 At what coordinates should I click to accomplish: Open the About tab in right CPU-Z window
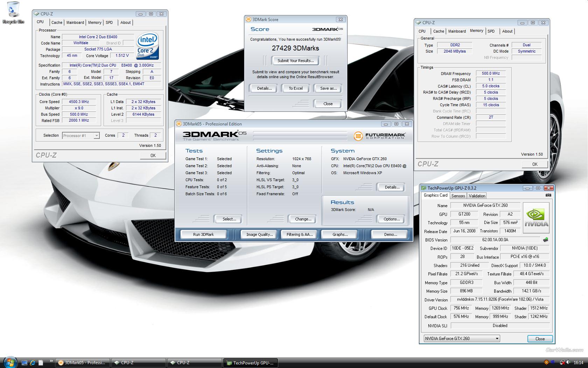tap(507, 31)
